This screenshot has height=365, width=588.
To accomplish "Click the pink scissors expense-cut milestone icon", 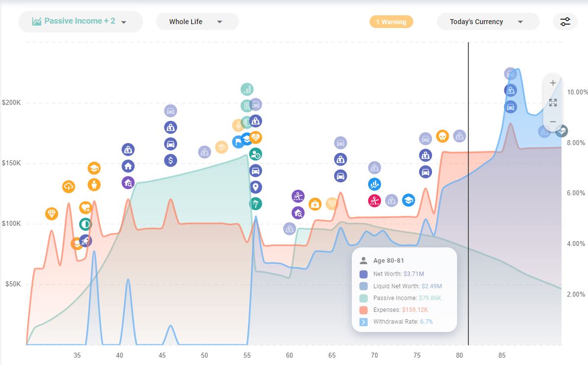I will 374,200.
